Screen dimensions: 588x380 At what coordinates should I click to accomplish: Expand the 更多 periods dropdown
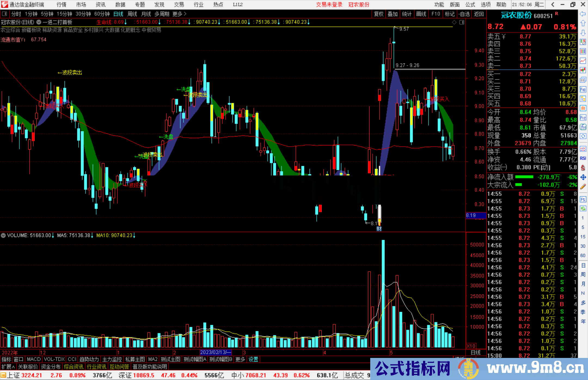click(x=179, y=14)
